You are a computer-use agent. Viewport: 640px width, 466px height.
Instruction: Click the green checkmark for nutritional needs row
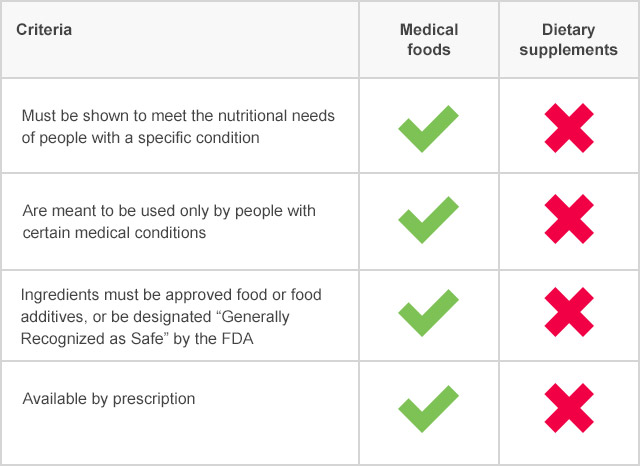[x=429, y=129]
